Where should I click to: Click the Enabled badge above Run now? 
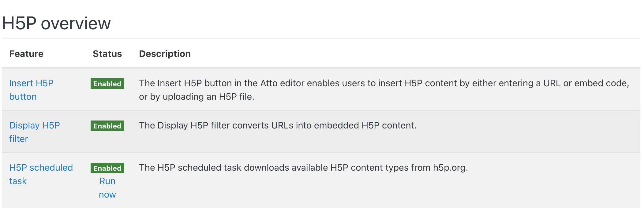coord(107,168)
